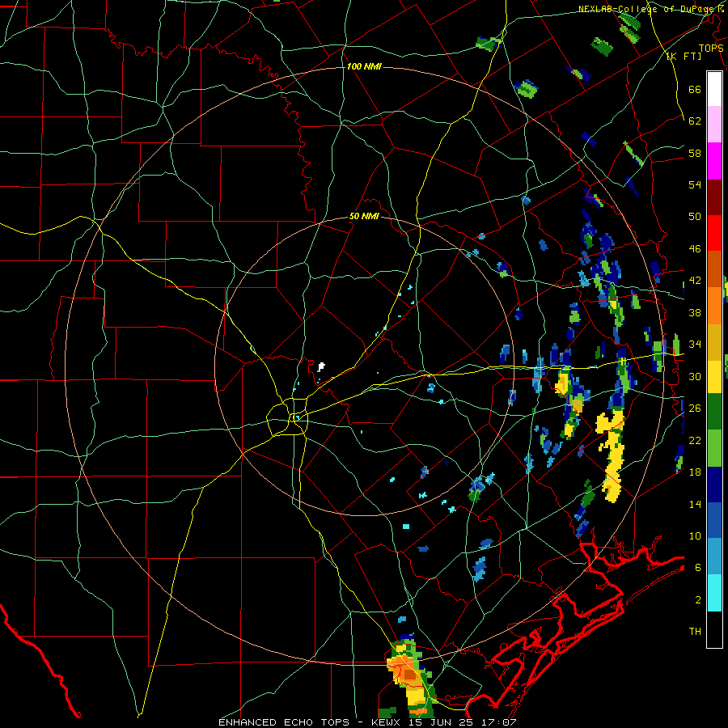Click the 66 legend value

coord(695,89)
